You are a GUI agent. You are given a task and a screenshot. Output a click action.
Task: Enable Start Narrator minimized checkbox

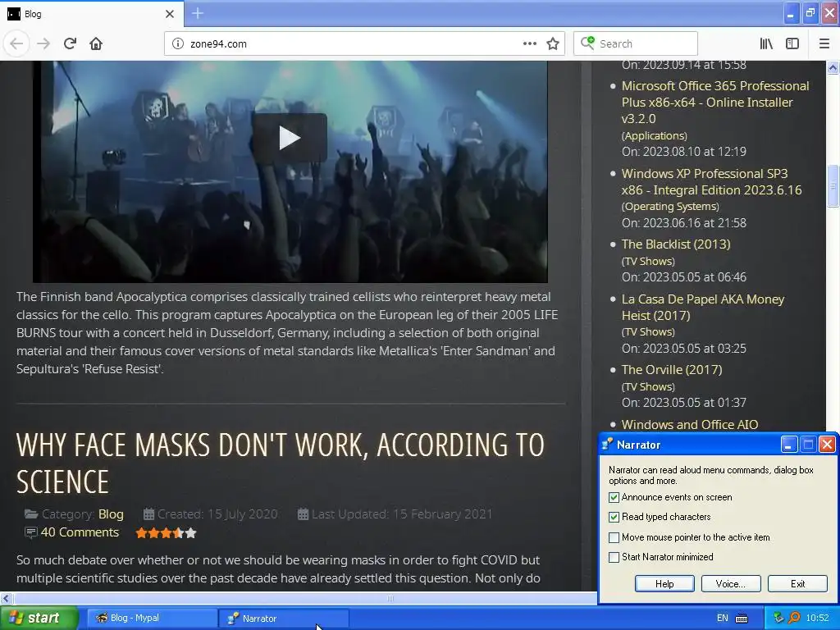(x=614, y=557)
